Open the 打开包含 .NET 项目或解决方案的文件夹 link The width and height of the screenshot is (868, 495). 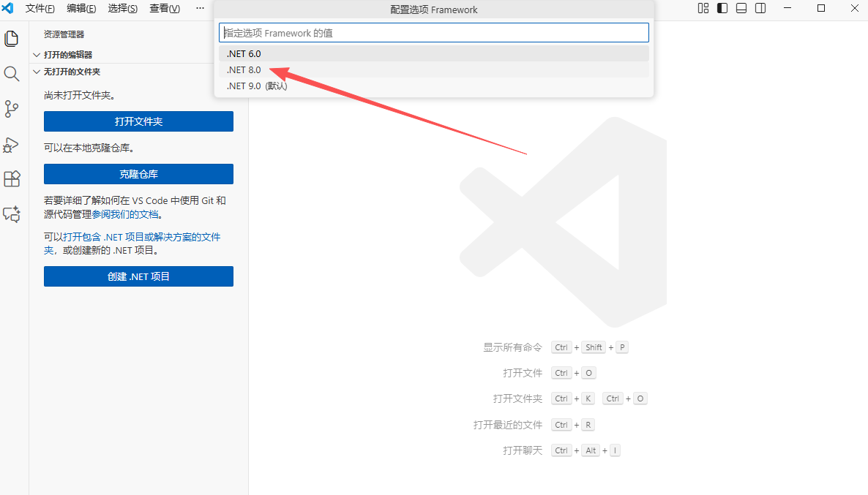pos(132,243)
